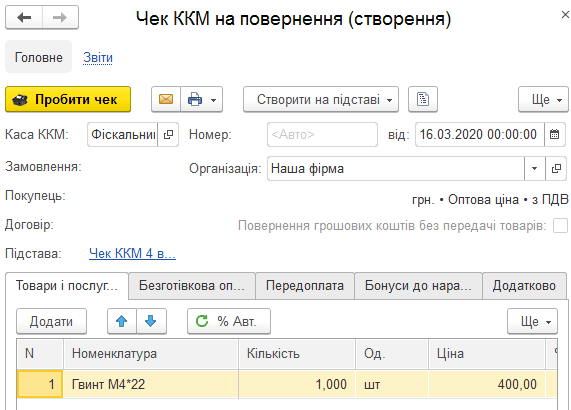Click the Кількість column header
Image resolution: width=571 pixels, height=410 pixels.
click(297, 354)
